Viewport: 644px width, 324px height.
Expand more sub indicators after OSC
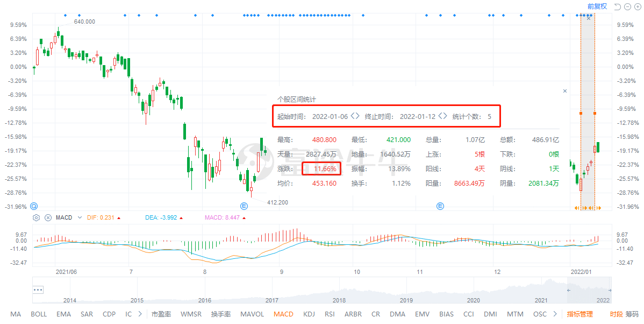[553, 314]
